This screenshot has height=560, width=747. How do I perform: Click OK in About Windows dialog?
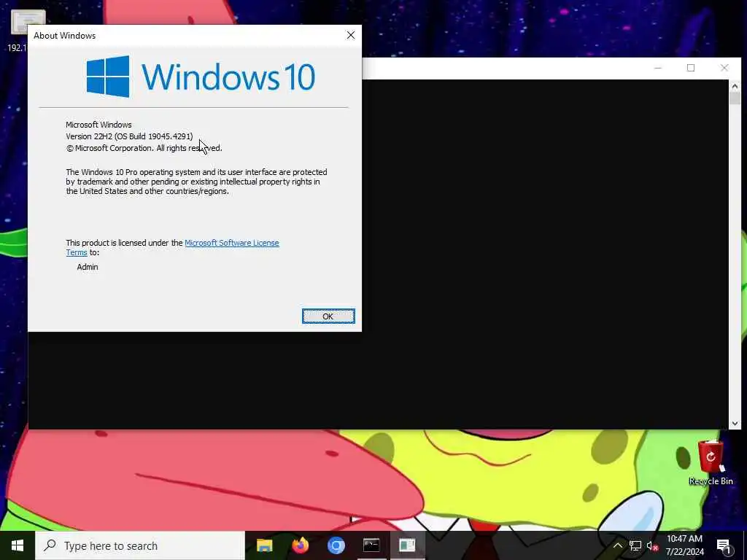pos(328,316)
